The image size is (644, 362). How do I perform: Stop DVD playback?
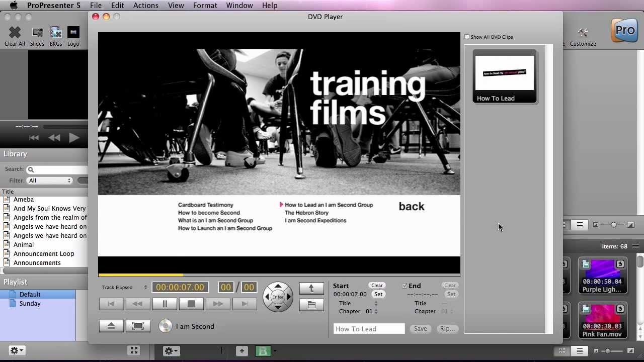coord(191,304)
